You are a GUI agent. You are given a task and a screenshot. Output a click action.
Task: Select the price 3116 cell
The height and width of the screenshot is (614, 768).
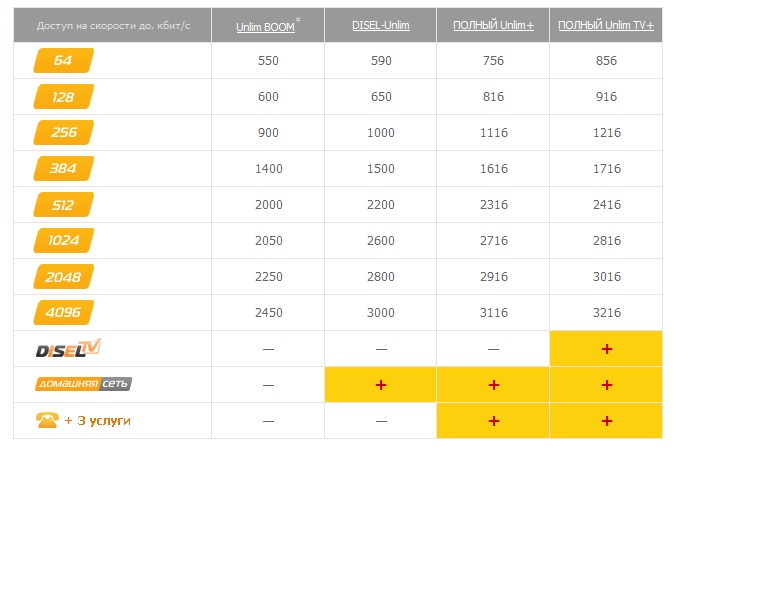pyautogui.click(x=494, y=312)
